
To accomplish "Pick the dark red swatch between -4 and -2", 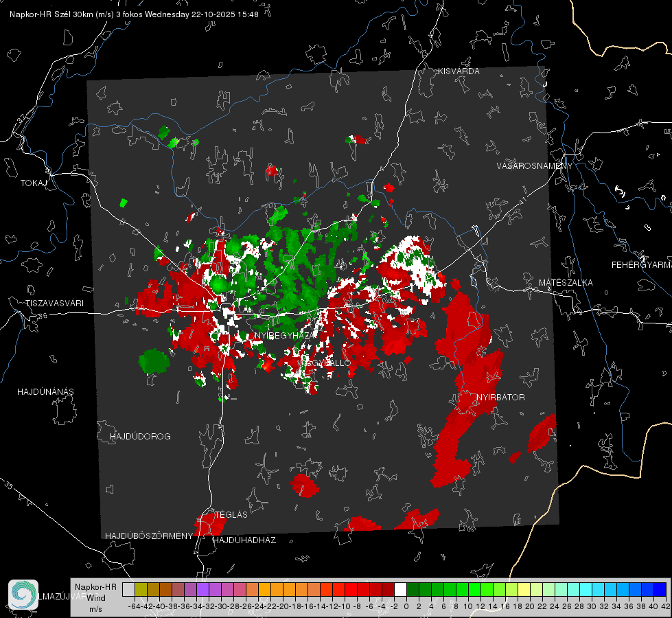I will [388, 590].
